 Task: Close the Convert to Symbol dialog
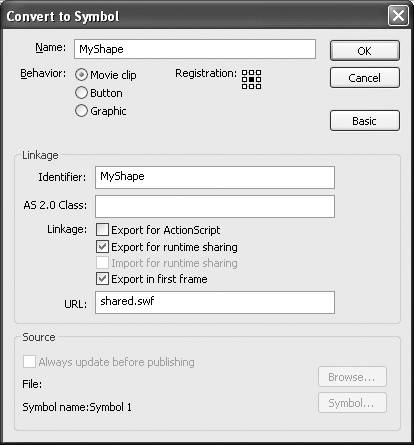[398, 16]
